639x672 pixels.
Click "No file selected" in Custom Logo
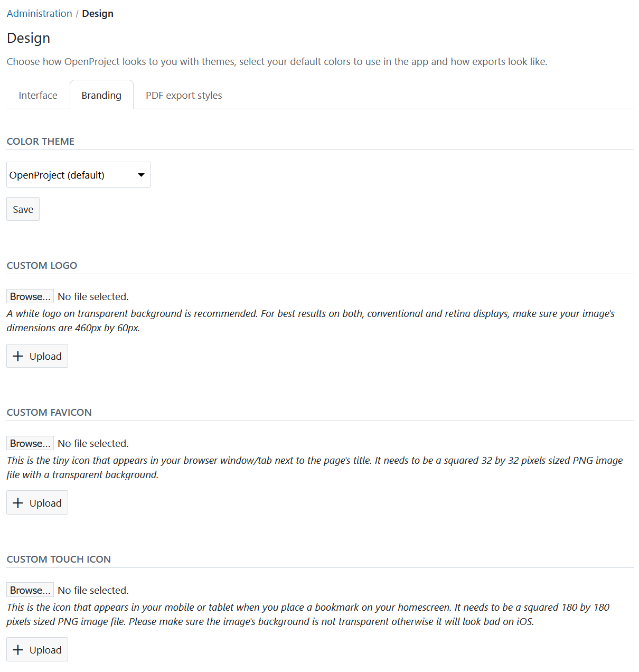click(x=93, y=296)
